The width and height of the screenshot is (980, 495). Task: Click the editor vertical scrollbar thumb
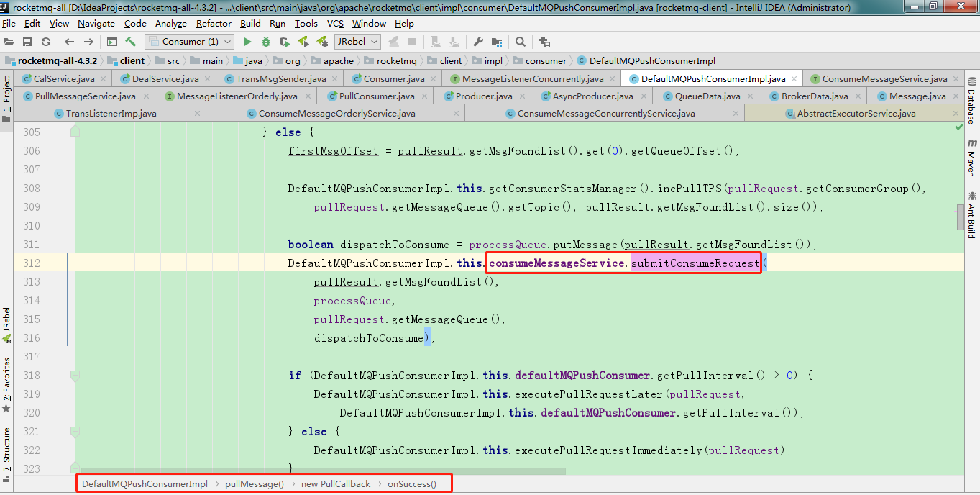960,217
